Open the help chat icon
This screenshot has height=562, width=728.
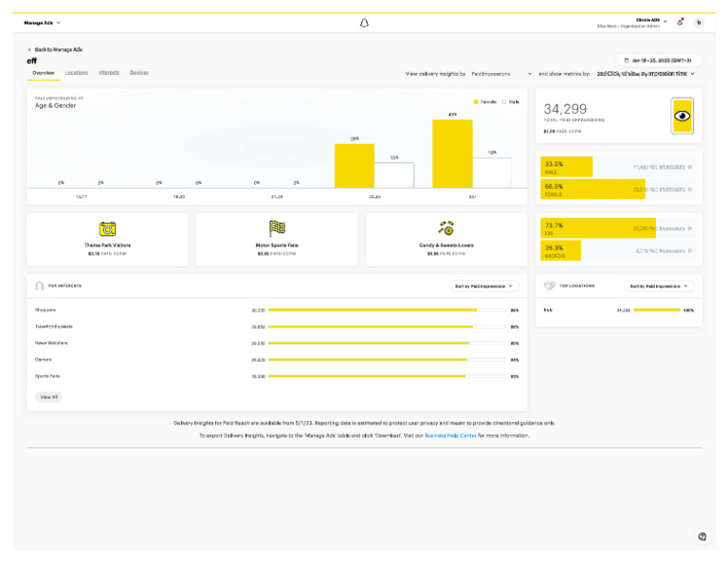pos(702,536)
